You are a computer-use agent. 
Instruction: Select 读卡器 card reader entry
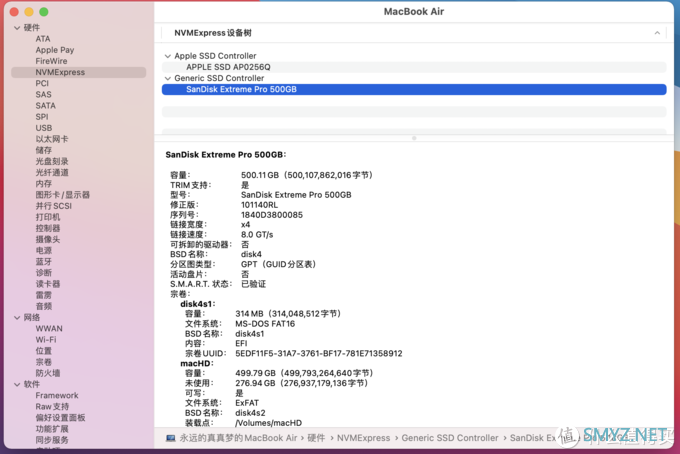click(x=48, y=284)
